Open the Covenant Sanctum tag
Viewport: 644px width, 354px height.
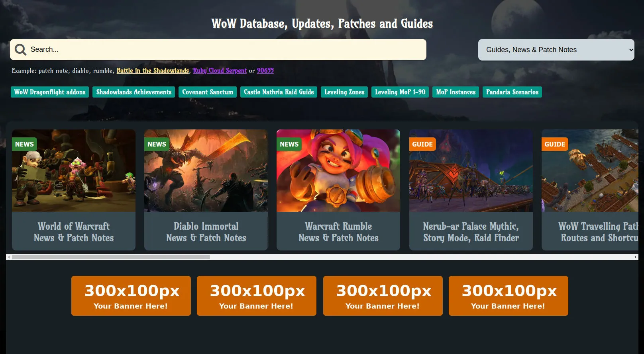pyautogui.click(x=208, y=92)
